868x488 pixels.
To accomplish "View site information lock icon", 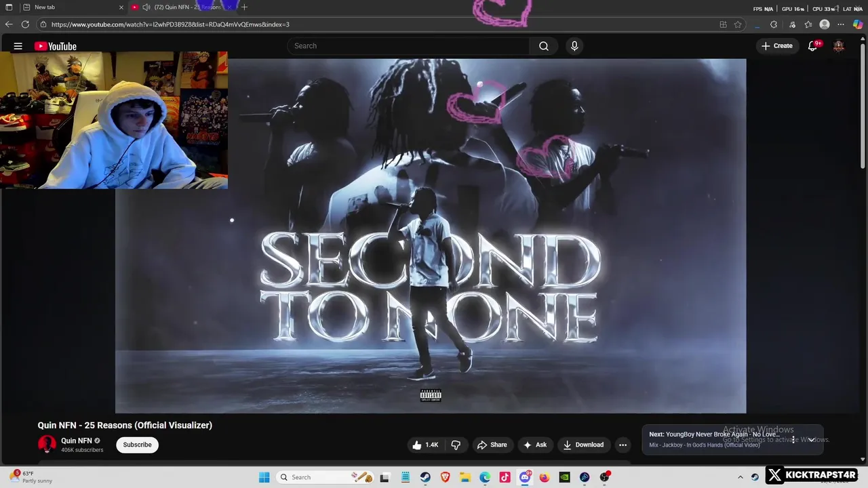I will point(43,24).
